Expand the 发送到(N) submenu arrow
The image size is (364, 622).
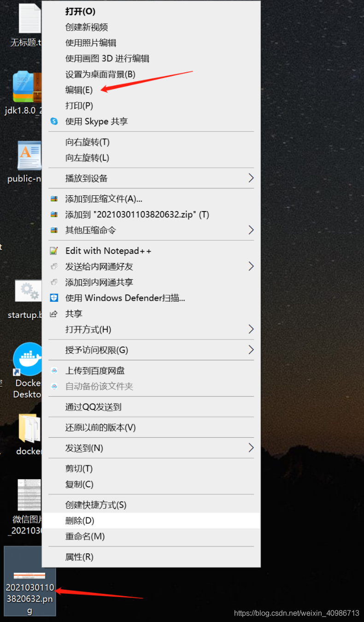(251, 448)
